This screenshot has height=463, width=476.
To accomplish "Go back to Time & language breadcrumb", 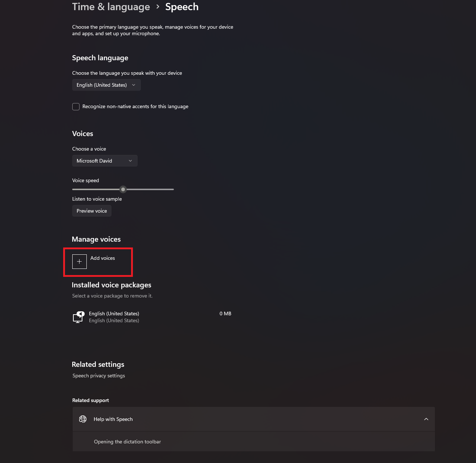I will (111, 7).
